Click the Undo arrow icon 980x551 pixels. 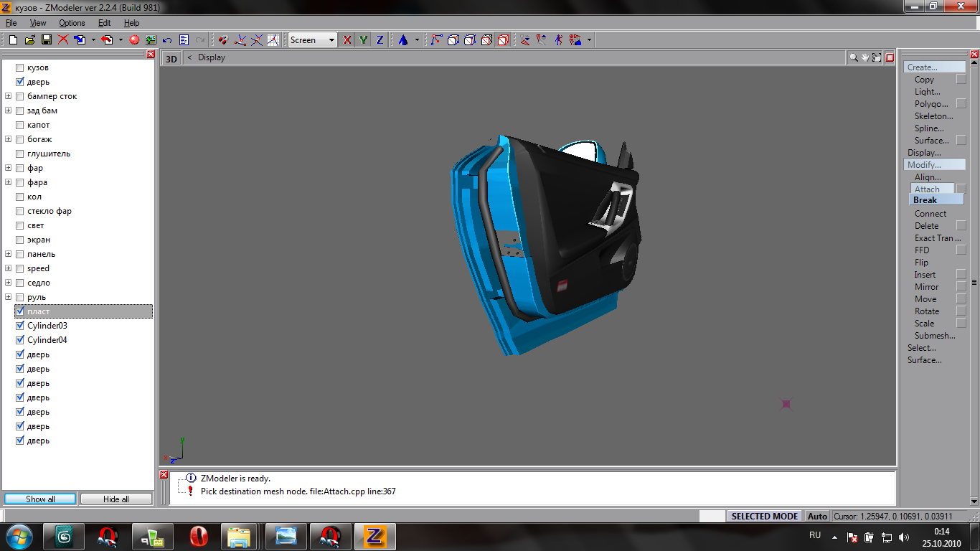[167, 40]
